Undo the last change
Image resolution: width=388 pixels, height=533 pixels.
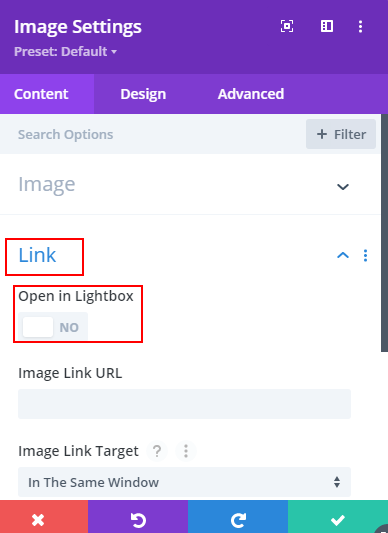click(138, 517)
